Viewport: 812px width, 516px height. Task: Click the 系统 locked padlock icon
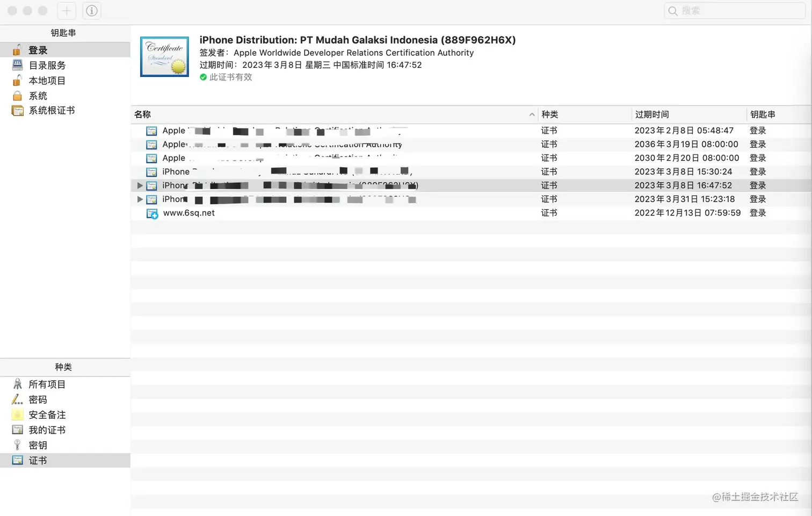point(17,96)
